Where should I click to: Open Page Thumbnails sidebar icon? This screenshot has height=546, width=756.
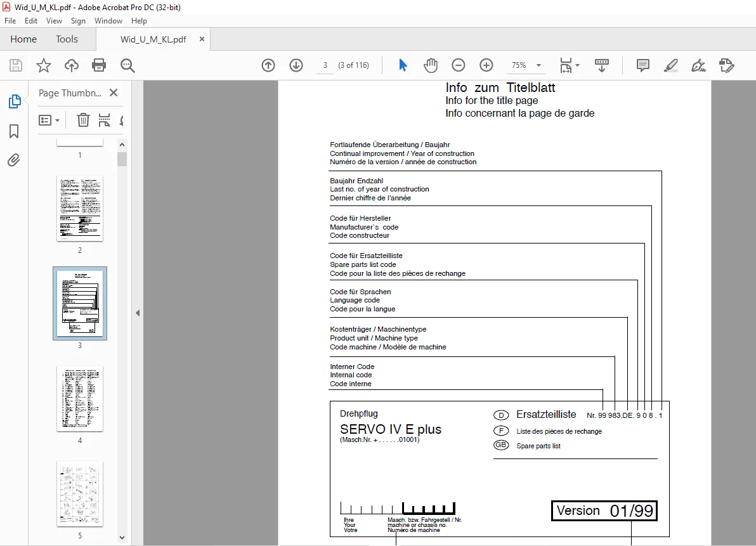15,101
